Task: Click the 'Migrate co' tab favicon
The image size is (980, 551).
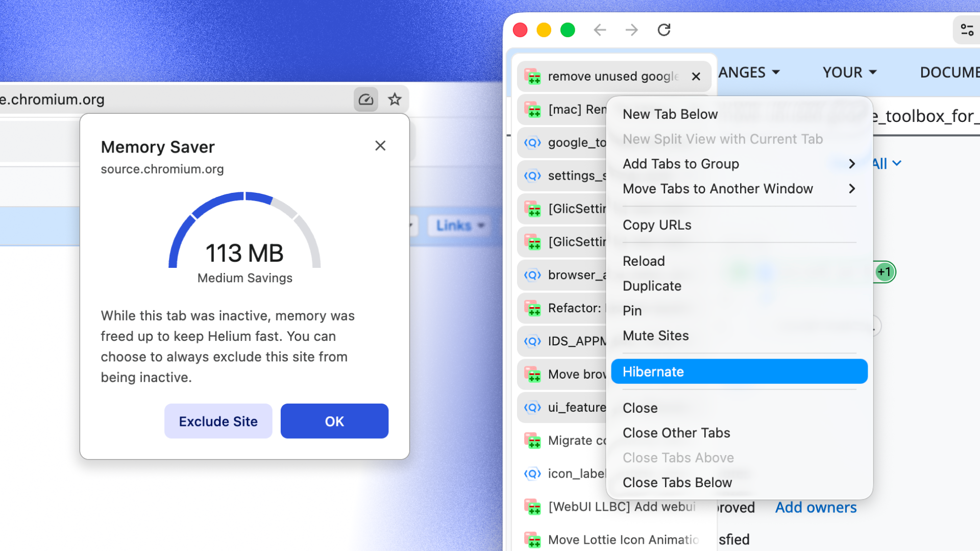Action: (x=533, y=441)
